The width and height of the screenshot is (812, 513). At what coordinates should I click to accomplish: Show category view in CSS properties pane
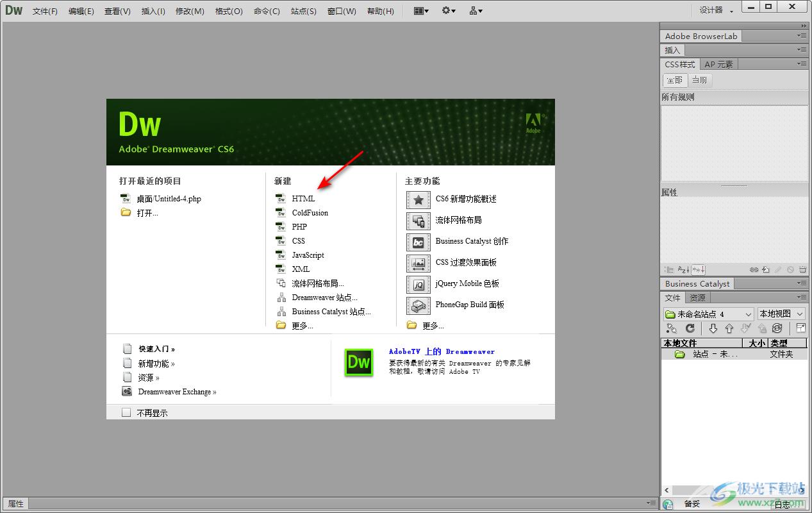click(669, 270)
